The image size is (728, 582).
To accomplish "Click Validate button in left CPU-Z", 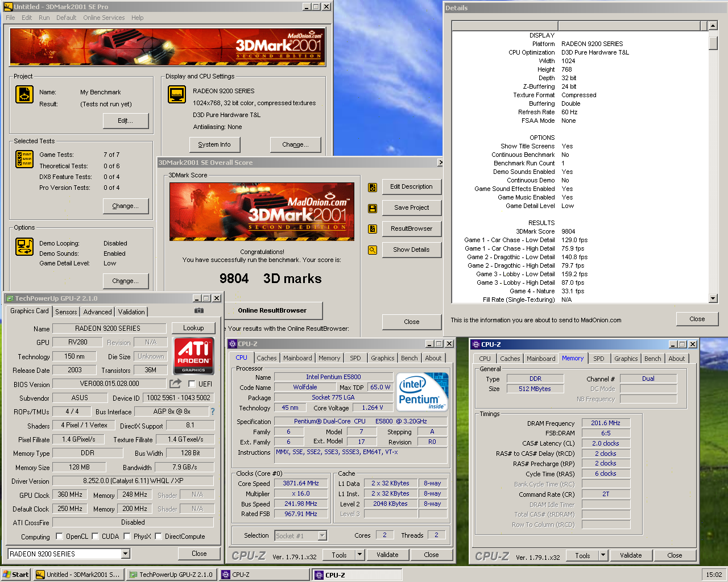I will pyautogui.click(x=387, y=555).
